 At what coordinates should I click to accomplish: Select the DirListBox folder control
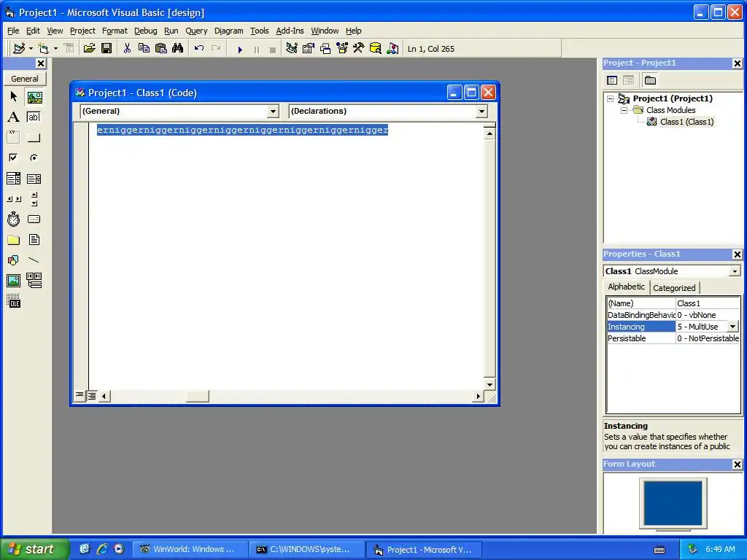tap(13, 239)
